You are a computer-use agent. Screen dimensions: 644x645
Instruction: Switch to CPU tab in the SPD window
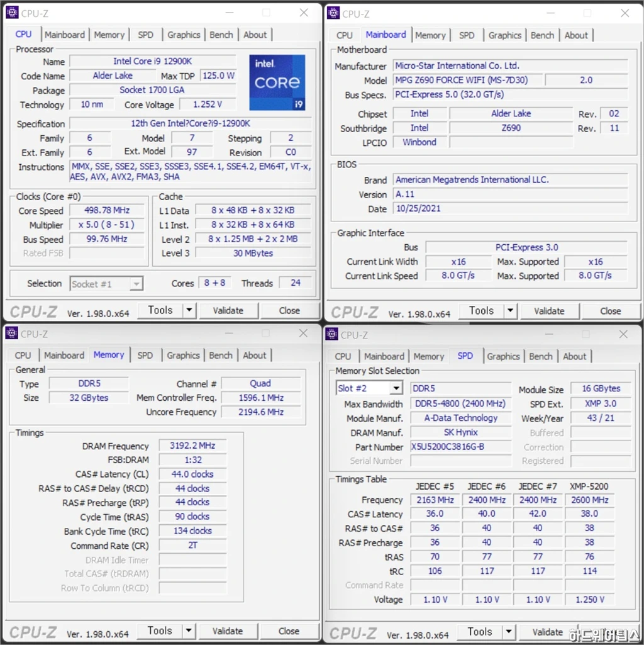pos(343,357)
